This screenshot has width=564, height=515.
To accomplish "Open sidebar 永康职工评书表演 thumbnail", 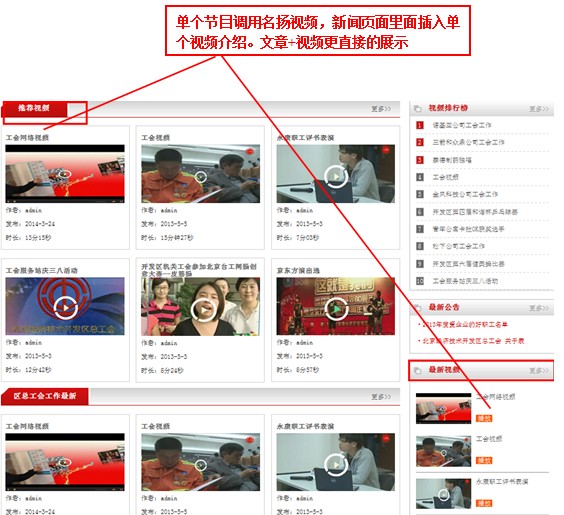I will coord(443,494).
